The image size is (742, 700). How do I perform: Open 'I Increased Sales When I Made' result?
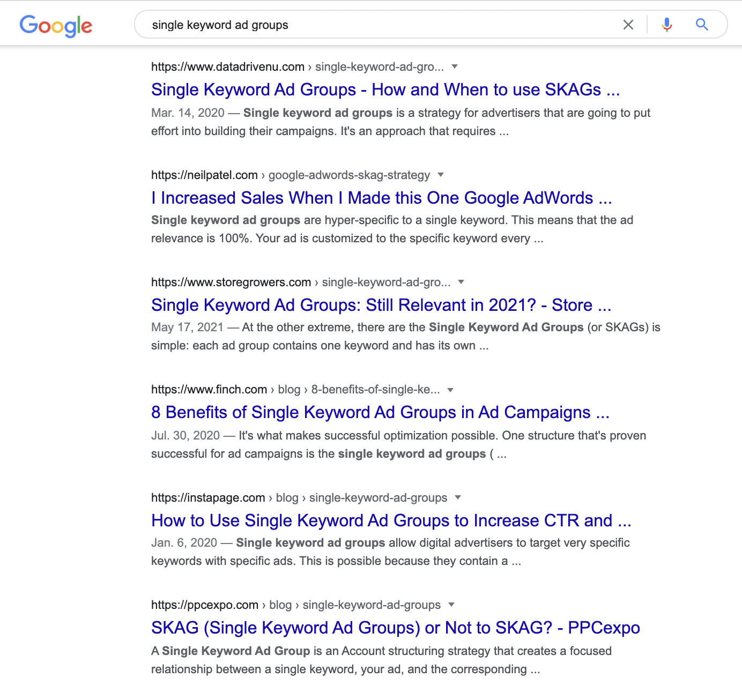[381, 198]
